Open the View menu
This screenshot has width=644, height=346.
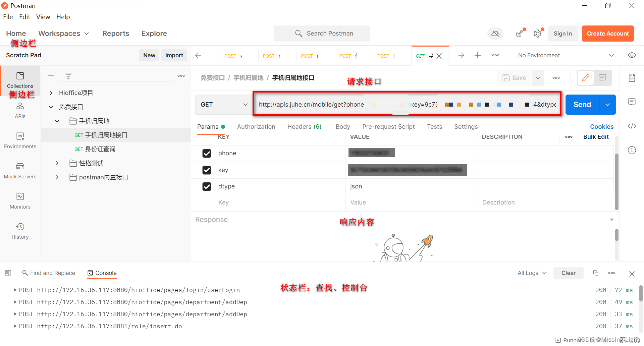click(43, 17)
